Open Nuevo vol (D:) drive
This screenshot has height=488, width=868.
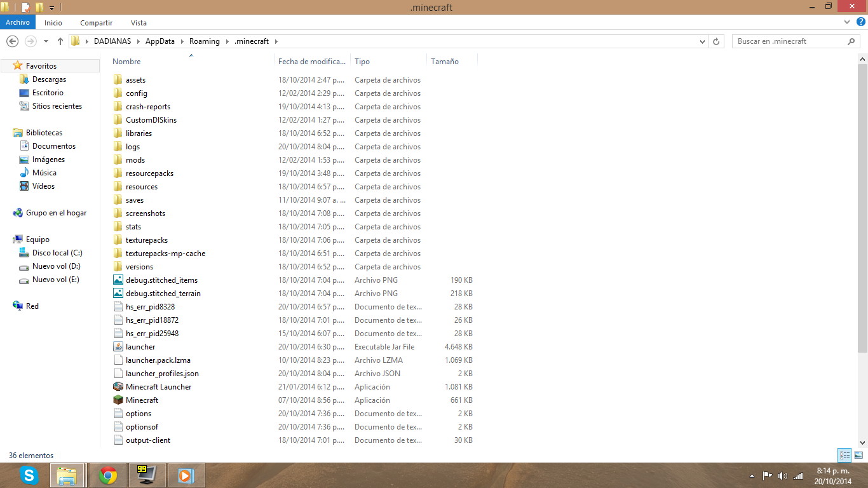tap(57, 266)
